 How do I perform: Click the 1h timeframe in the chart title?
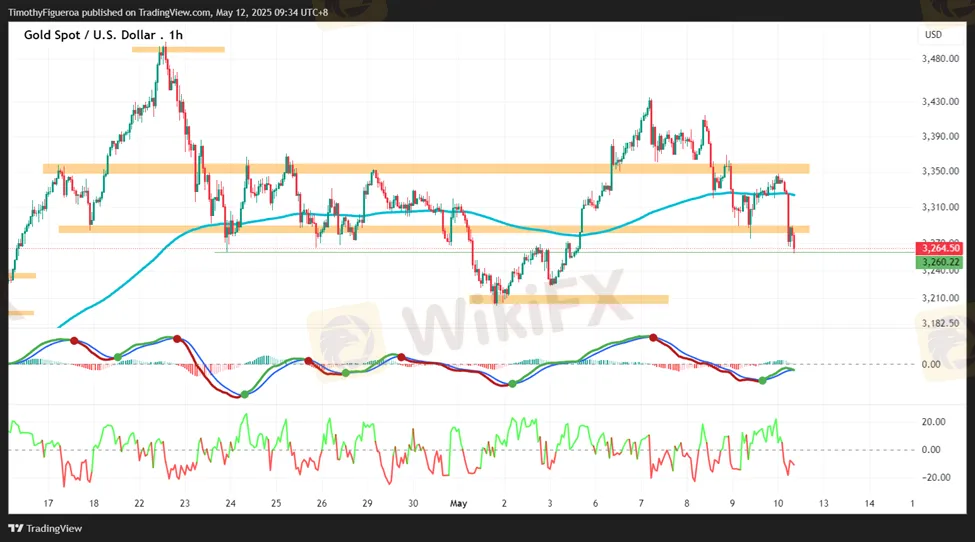[x=178, y=35]
